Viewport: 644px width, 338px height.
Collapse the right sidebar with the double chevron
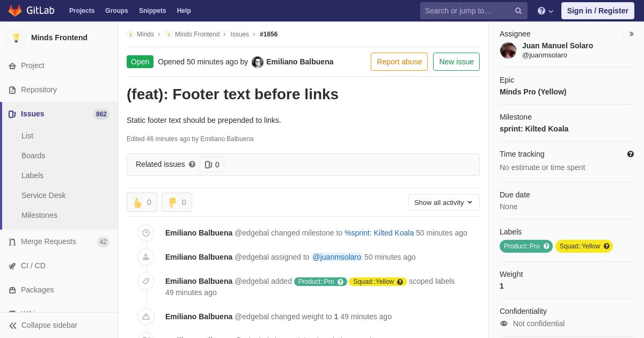(x=631, y=34)
